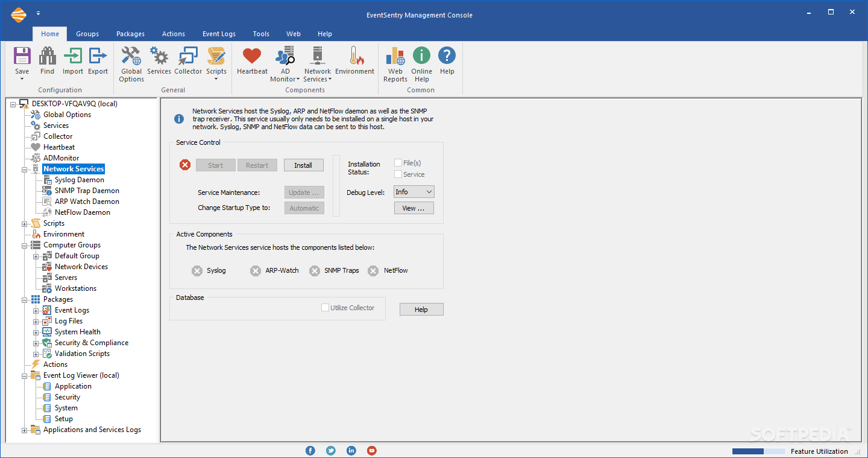This screenshot has height=458, width=868.
Task: Click the Feature Utilization progress bar
Action: [x=759, y=451]
